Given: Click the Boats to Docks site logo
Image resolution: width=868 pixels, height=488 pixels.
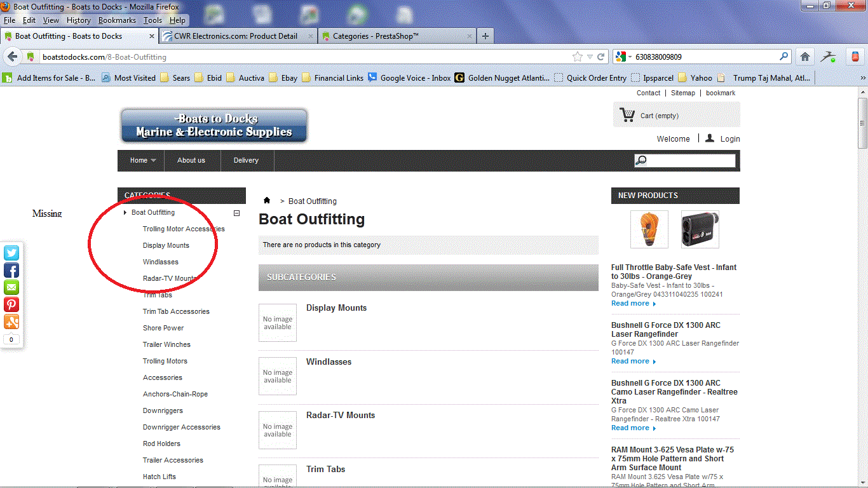Looking at the screenshot, I should click(x=214, y=125).
